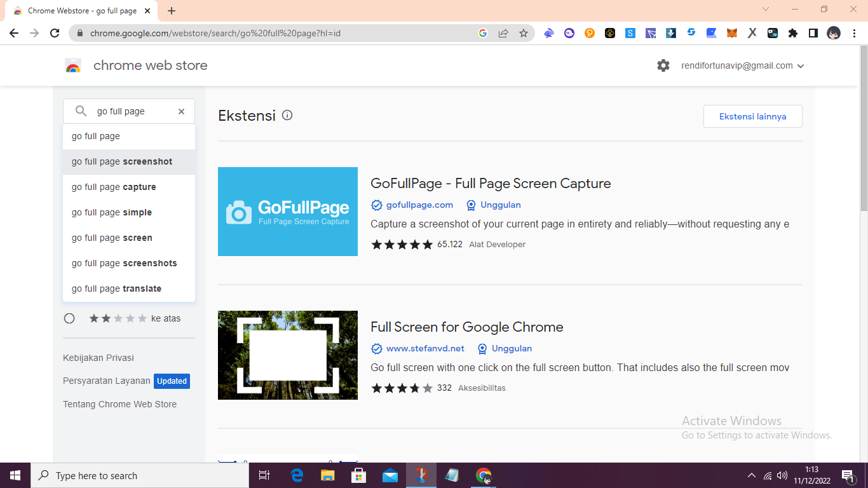Open the Persyaratan Layanan link
868x488 pixels.
107,381
